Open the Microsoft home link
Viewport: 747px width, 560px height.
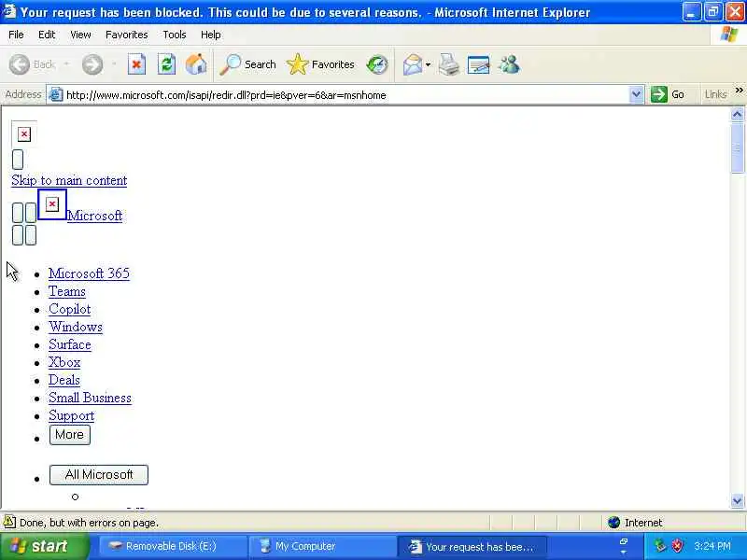click(x=95, y=216)
